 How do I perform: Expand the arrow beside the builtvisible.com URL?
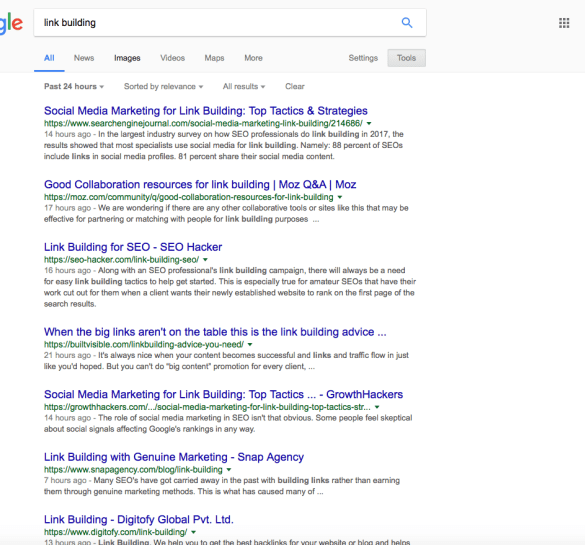pyautogui.click(x=250, y=345)
